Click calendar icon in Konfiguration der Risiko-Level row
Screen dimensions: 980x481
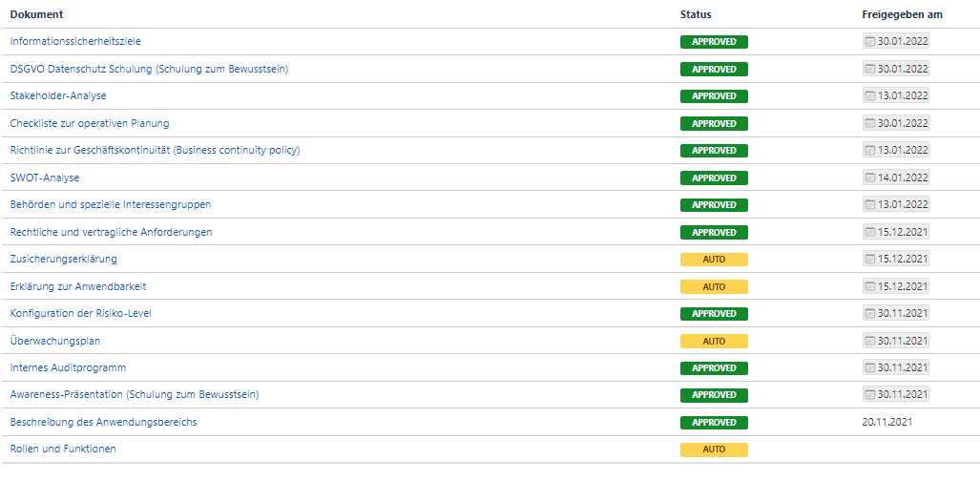pos(869,313)
